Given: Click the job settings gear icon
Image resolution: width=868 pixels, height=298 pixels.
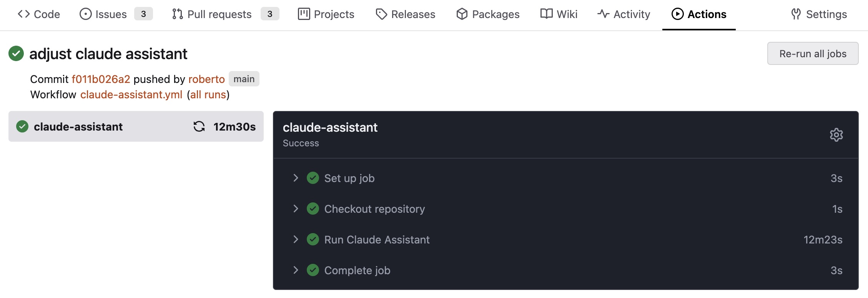Looking at the screenshot, I should point(836,135).
